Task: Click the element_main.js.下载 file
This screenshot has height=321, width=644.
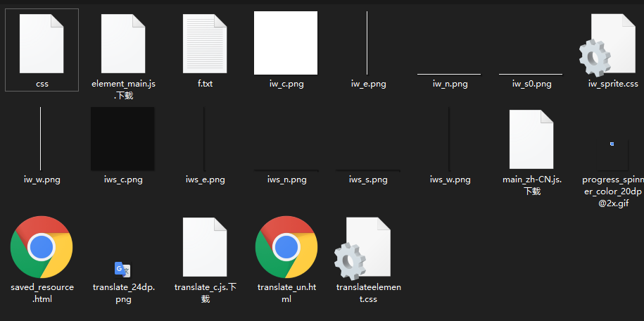Action: pyautogui.click(x=123, y=44)
